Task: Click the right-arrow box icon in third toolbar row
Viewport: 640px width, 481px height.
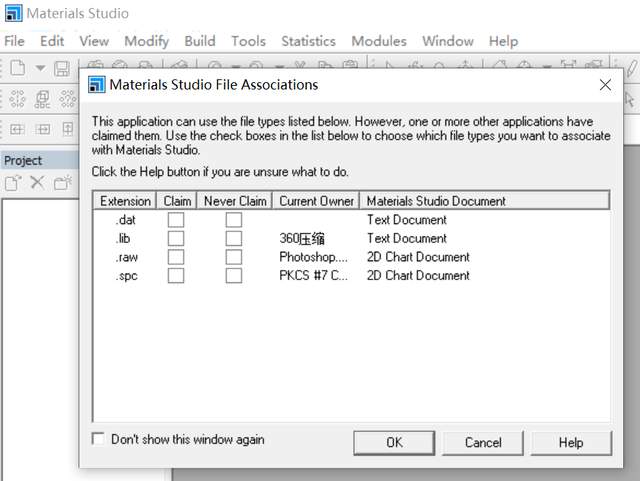Action: click(42, 130)
